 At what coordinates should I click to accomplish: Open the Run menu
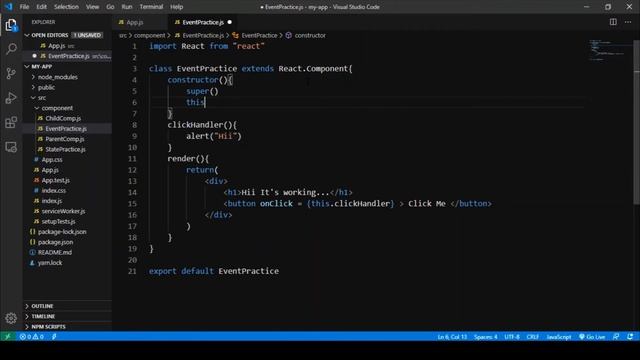tap(127, 7)
